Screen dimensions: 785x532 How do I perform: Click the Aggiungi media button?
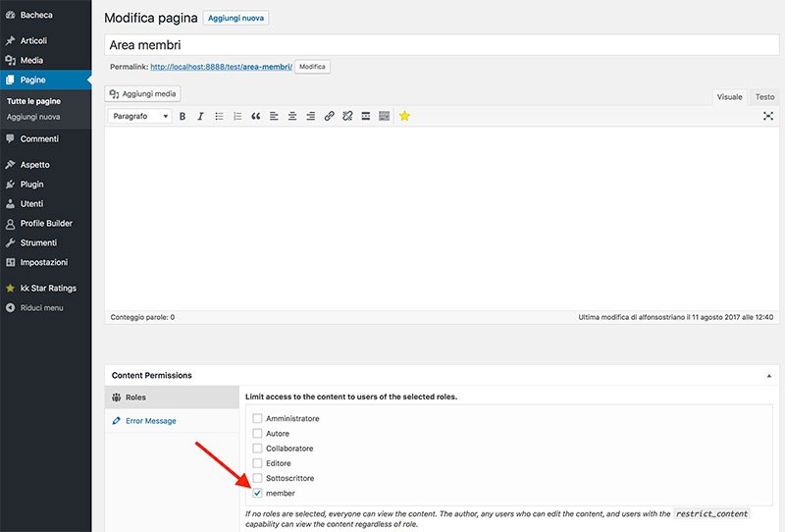tap(142, 93)
